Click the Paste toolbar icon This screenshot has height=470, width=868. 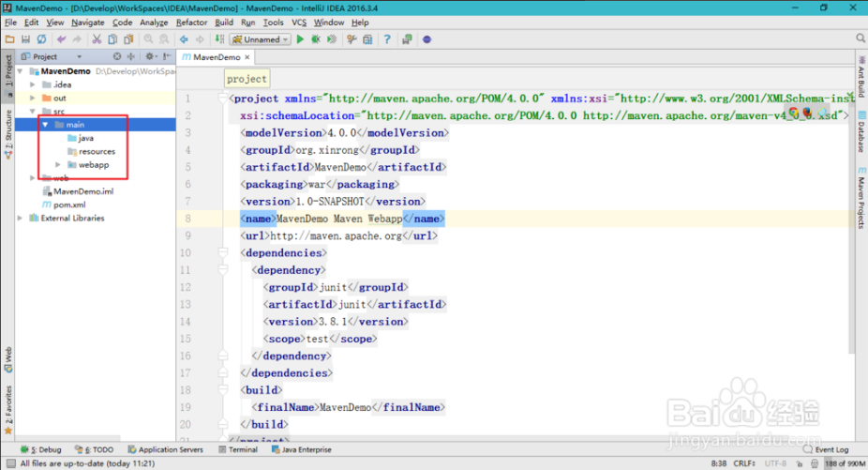tap(128, 39)
